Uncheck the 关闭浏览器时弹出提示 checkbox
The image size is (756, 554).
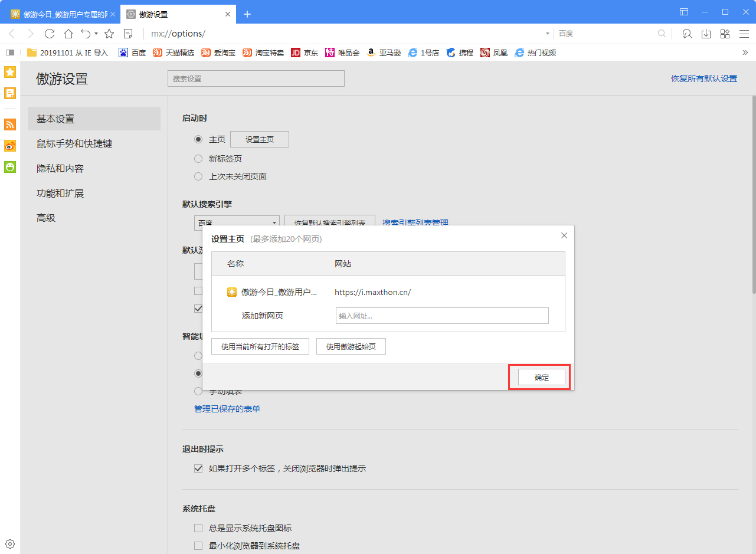click(198, 468)
